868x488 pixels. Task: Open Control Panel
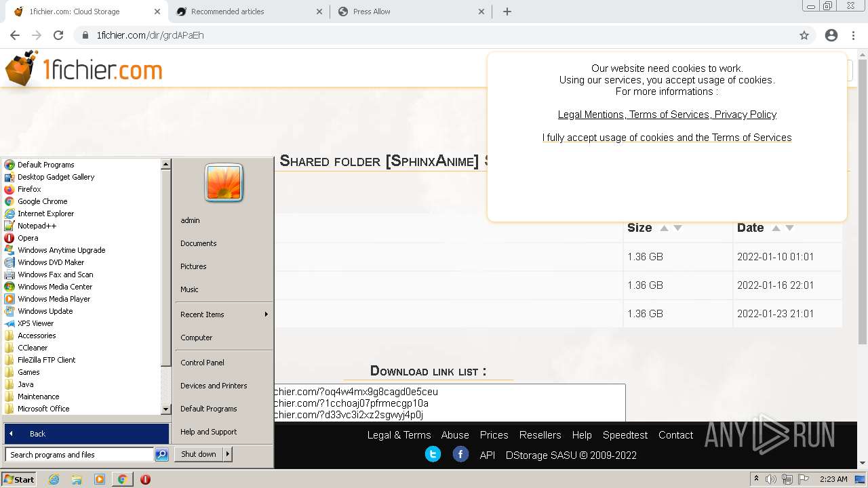point(202,363)
